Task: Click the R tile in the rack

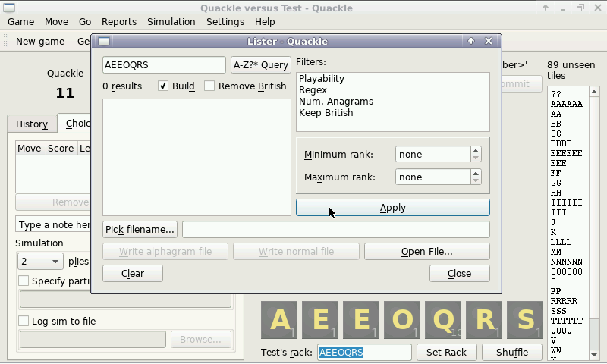Action: coord(484,320)
